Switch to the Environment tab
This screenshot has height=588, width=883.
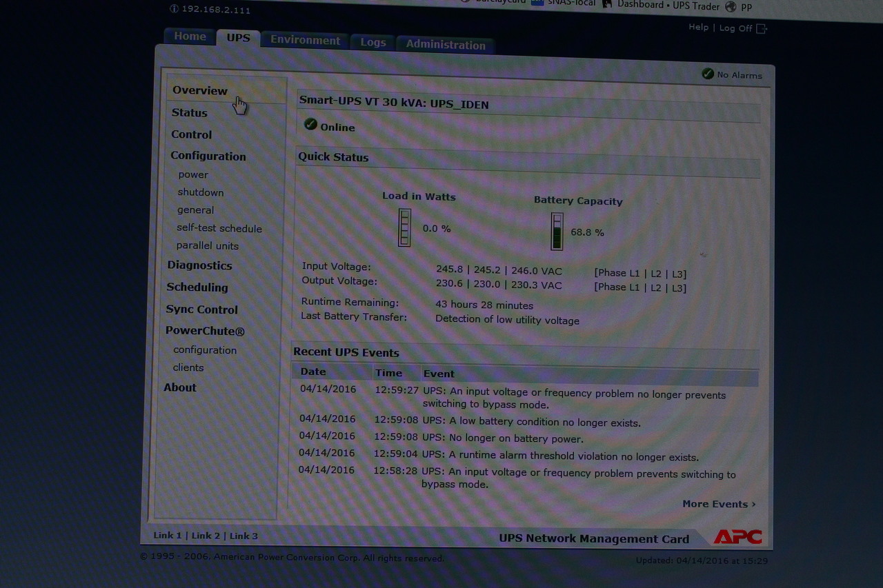pos(305,41)
